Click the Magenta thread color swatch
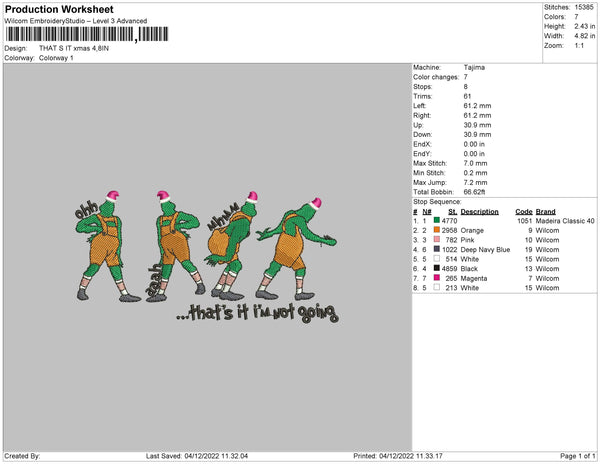 (437, 278)
